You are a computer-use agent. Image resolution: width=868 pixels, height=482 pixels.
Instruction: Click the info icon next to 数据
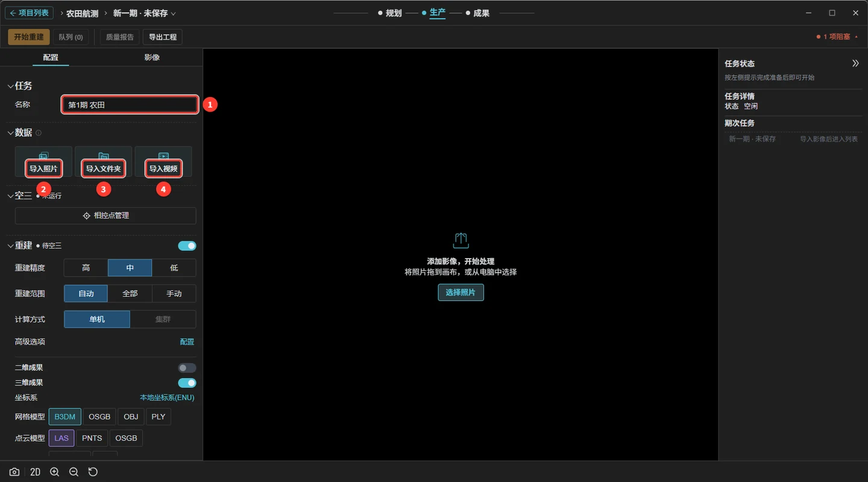pyautogui.click(x=39, y=133)
